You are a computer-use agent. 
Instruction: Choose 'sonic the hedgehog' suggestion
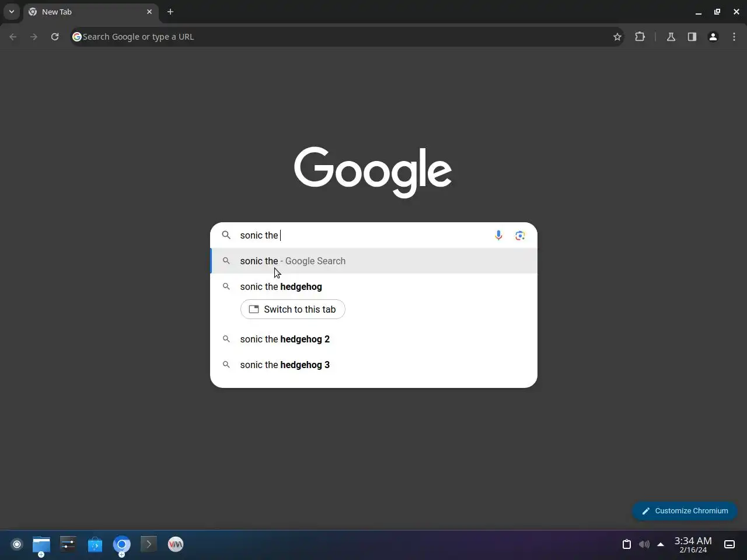[373, 286]
